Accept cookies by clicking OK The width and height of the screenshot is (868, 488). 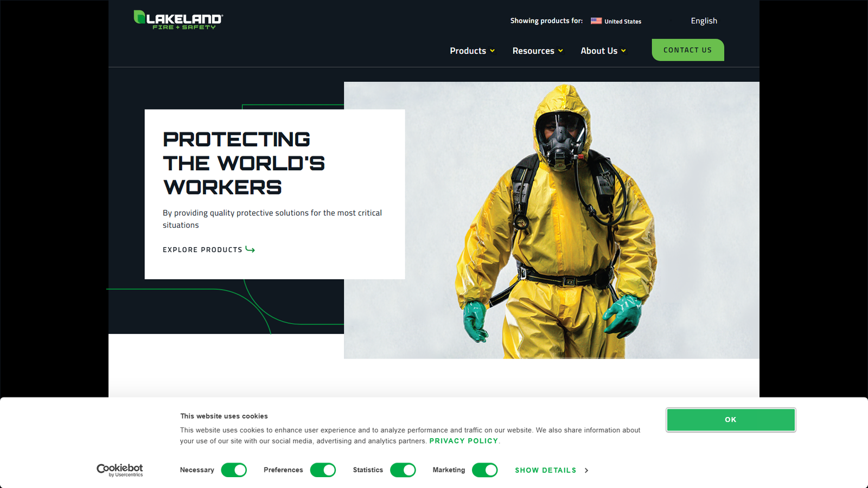pyautogui.click(x=730, y=419)
